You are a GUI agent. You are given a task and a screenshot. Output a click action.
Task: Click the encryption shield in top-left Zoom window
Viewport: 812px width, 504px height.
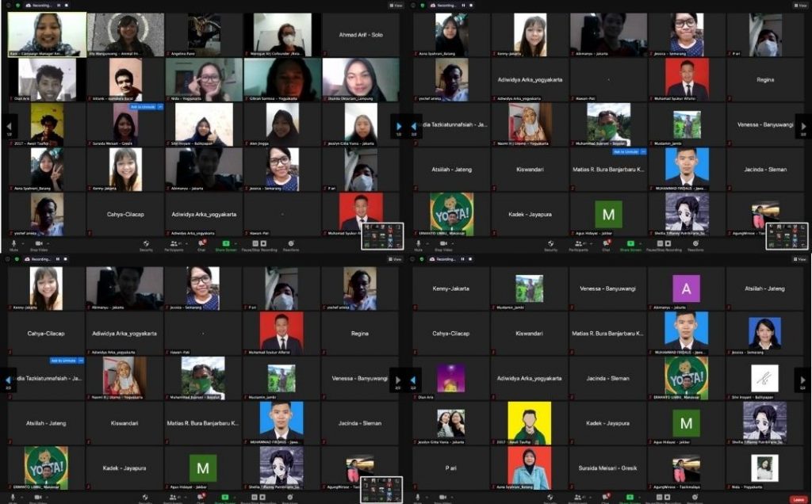17,6
